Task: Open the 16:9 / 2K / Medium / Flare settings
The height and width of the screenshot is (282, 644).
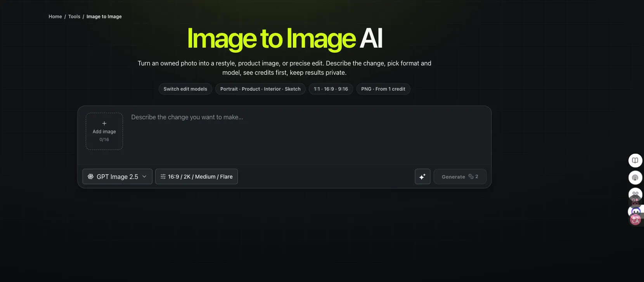Action: coord(196,177)
